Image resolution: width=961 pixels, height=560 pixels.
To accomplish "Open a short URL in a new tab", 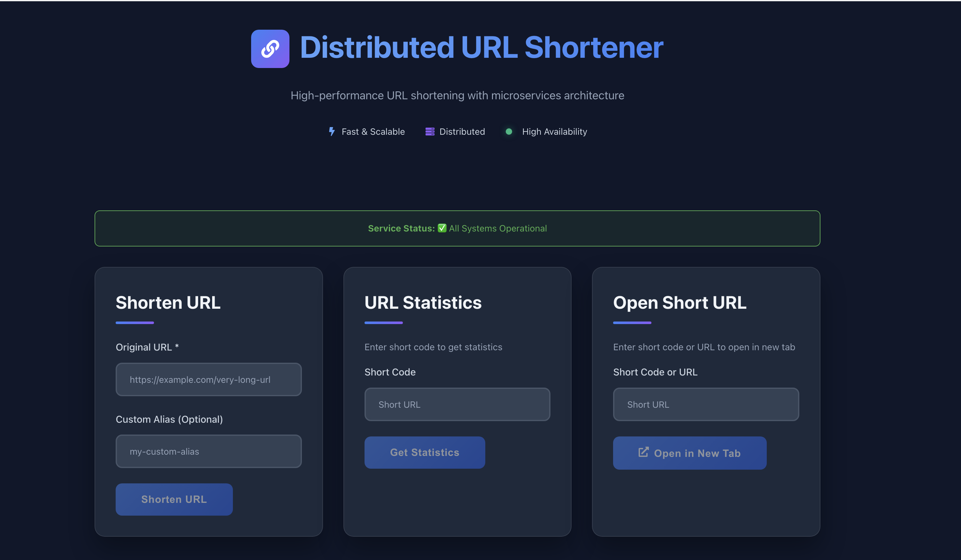I will [x=689, y=453].
